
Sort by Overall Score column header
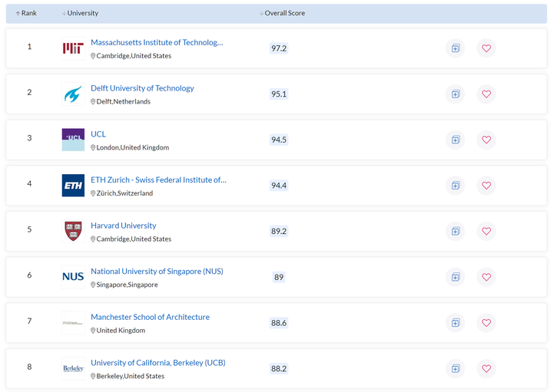[283, 13]
